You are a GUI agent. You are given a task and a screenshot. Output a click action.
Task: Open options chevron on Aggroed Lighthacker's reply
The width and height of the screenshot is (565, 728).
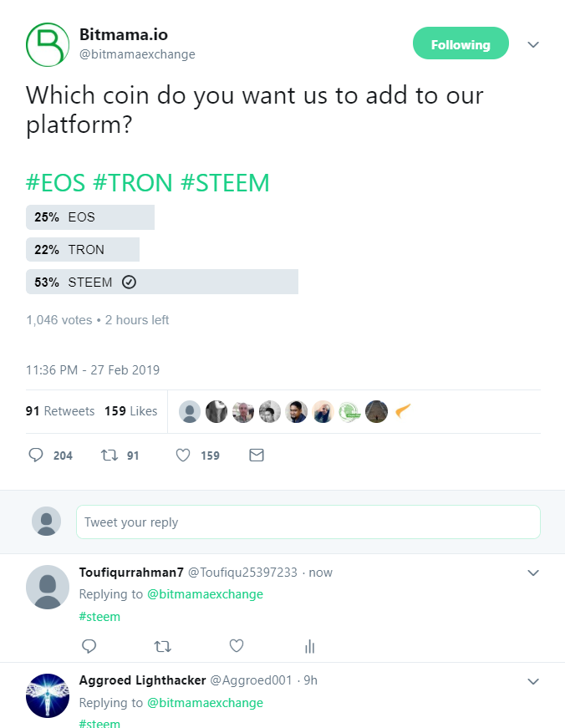(x=533, y=682)
